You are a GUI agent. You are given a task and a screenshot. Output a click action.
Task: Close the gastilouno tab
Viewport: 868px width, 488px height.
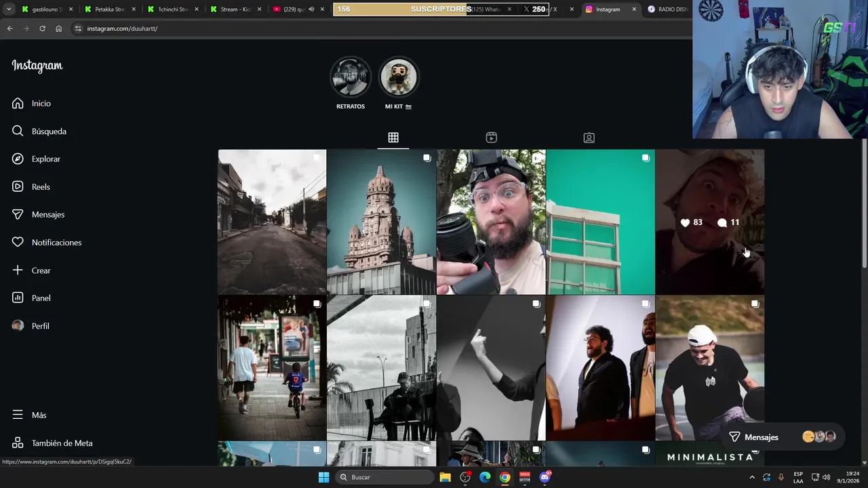pyautogui.click(x=71, y=9)
